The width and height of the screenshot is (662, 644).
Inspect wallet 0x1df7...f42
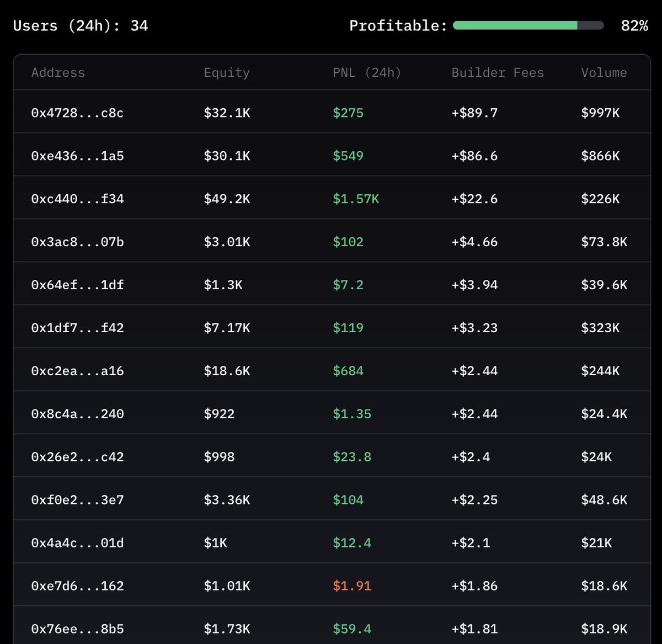click(x=77, y=327)
